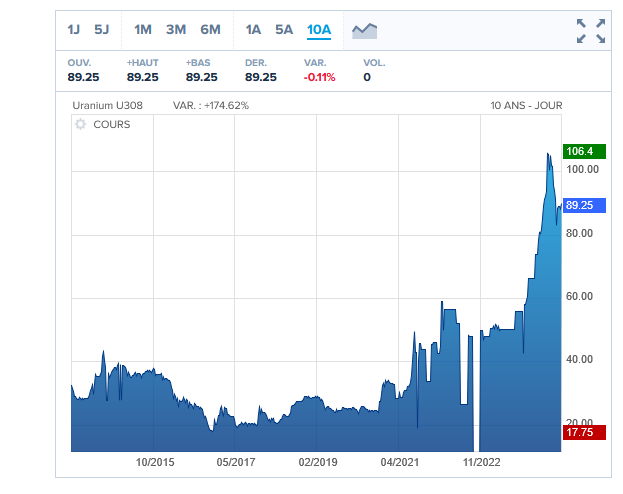Select the 5A time range
The width and height of the screenshot is (623, 494).
(284, 30)
